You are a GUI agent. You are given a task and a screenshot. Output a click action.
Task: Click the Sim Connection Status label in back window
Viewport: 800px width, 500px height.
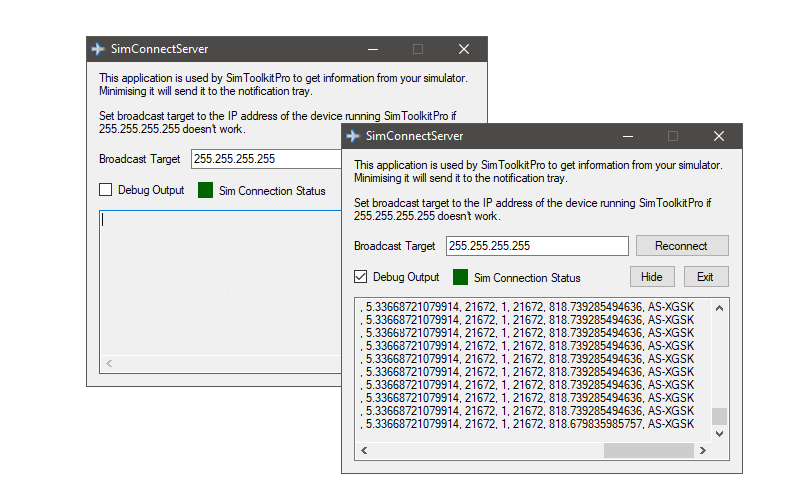tap(272, 191)
